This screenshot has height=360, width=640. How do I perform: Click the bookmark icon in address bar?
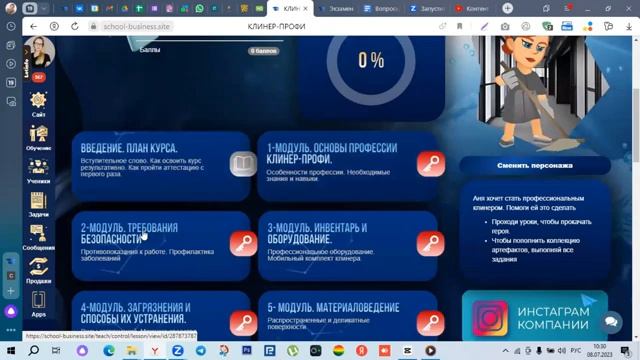click(x=460, y=27)
